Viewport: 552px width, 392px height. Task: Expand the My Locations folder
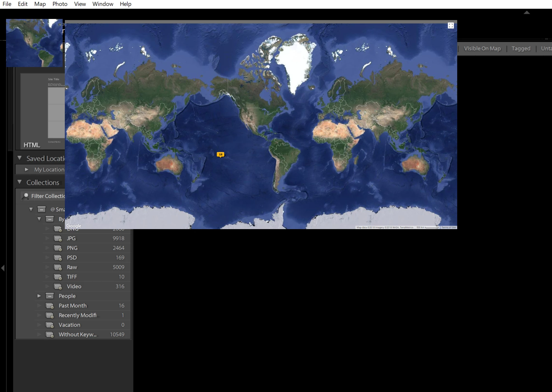pyautogui.click(x=27, y=169)
